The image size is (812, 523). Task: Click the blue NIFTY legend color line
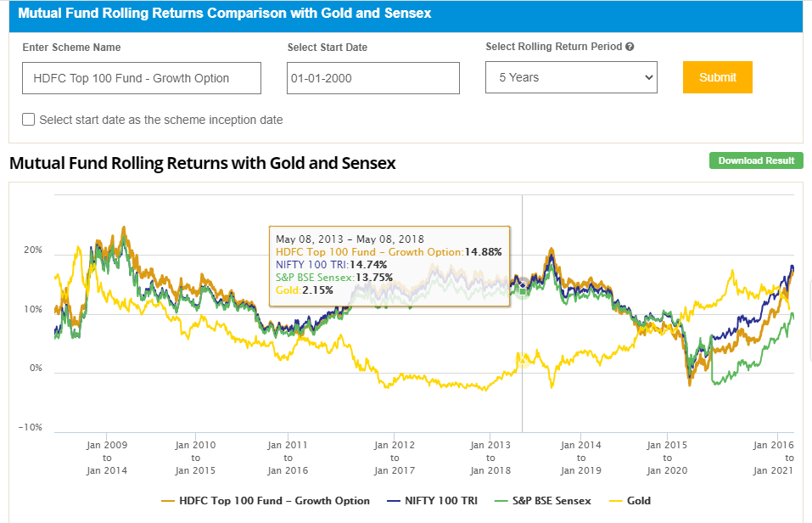pyautogui.click(x=394, y=501)
